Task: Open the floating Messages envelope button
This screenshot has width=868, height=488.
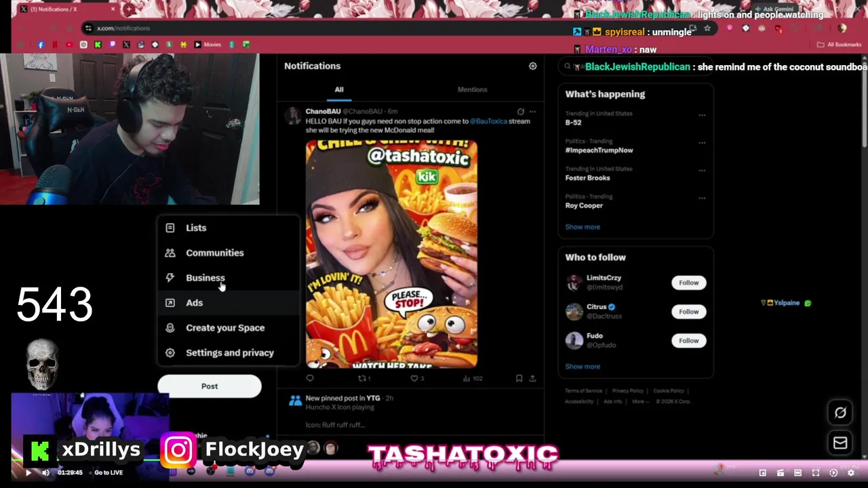Action: [840, 443]
